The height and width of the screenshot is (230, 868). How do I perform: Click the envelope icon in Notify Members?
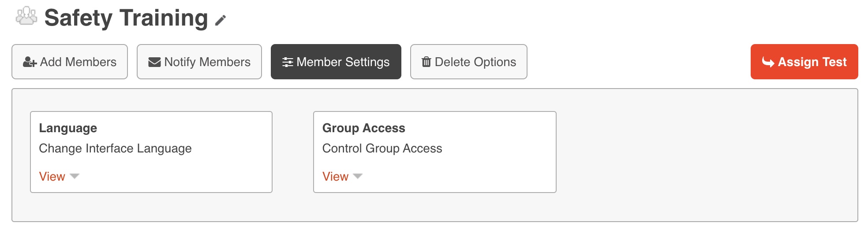click(x=154, y=62)
